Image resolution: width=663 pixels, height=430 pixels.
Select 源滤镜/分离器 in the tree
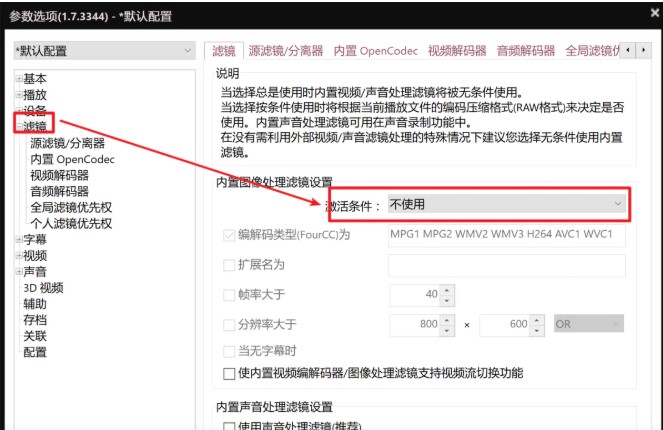tap(68, 143)
